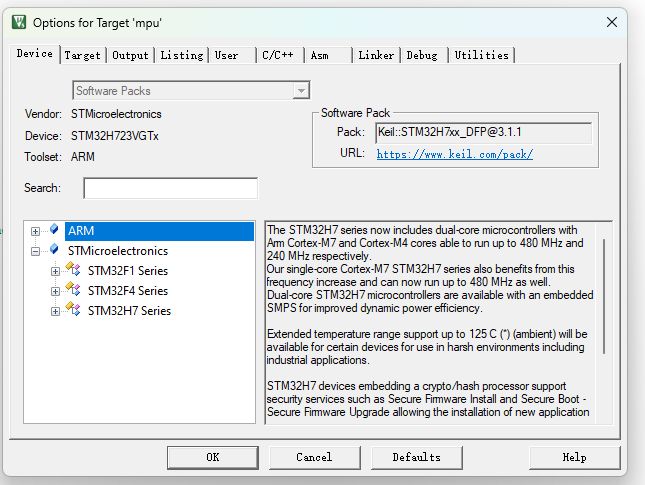This screenshot has height=485, width=645.
Task: Click the Defaults button
Action: (416, 457)
